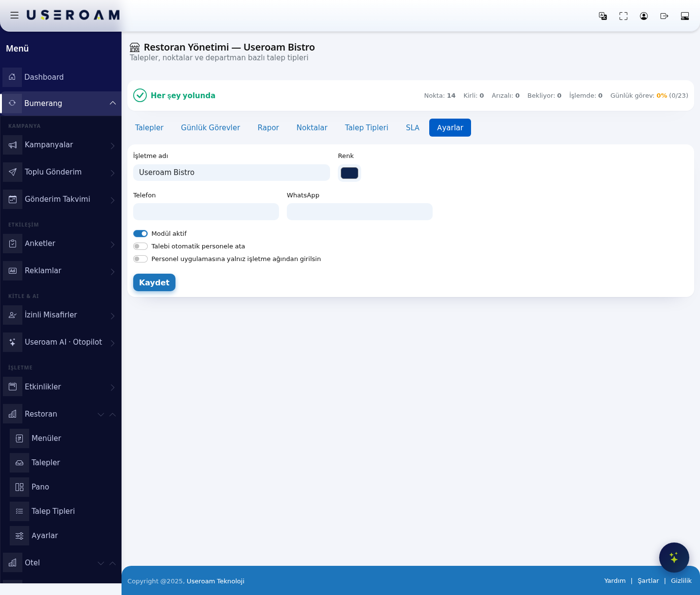Open Dashboard in sidebar menu
The image size is (700, 595).
(61, 77)
